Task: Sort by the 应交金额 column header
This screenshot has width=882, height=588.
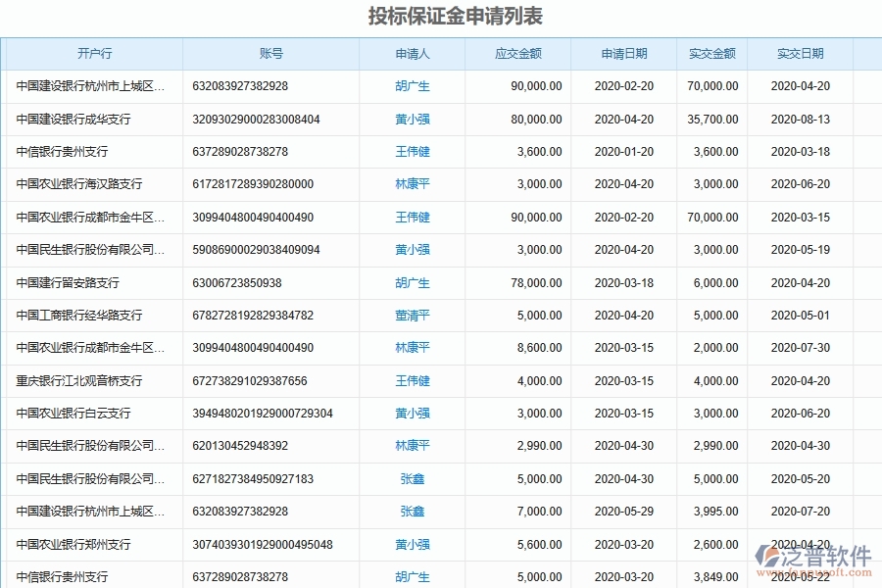Action: pos(519,54)
